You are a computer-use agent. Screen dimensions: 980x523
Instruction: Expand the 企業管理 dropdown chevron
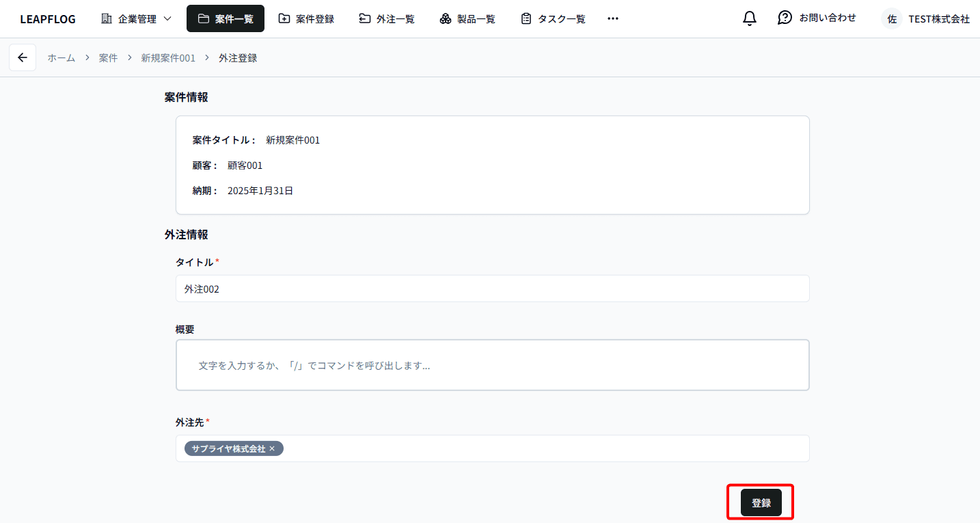[167, 19]
